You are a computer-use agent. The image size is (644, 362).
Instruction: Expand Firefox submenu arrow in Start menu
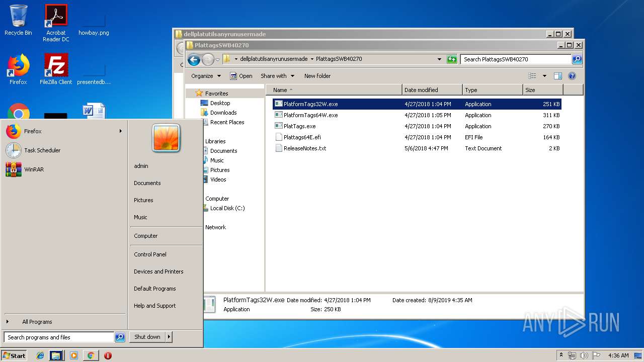pyautogui.click(x=120, y=131)
